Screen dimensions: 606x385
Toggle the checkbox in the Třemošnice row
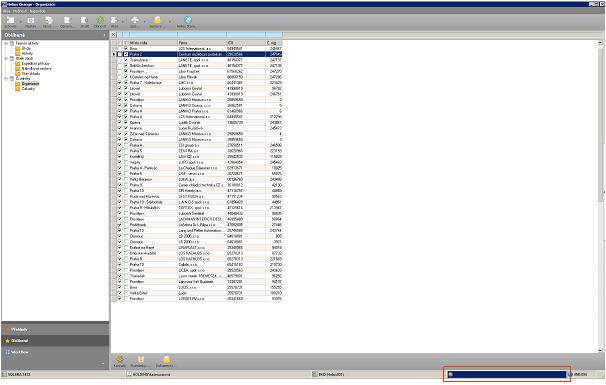[x=126, y=60]
